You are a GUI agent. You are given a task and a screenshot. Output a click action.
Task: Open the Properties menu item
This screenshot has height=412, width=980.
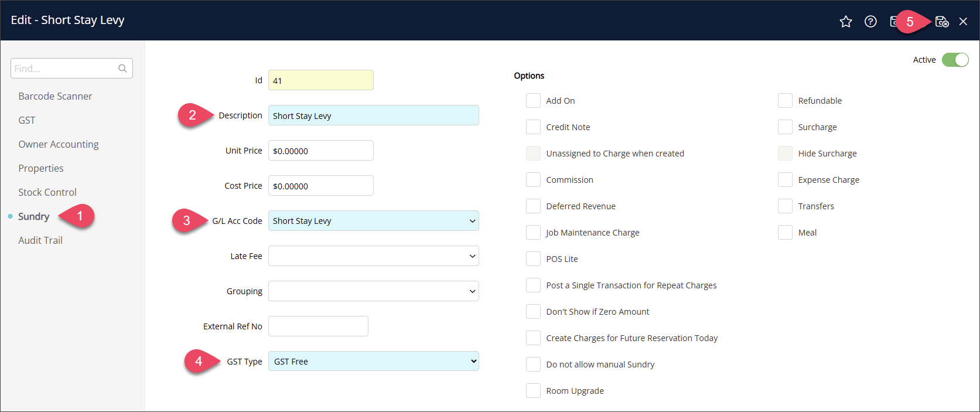click(x=41, y=168)
